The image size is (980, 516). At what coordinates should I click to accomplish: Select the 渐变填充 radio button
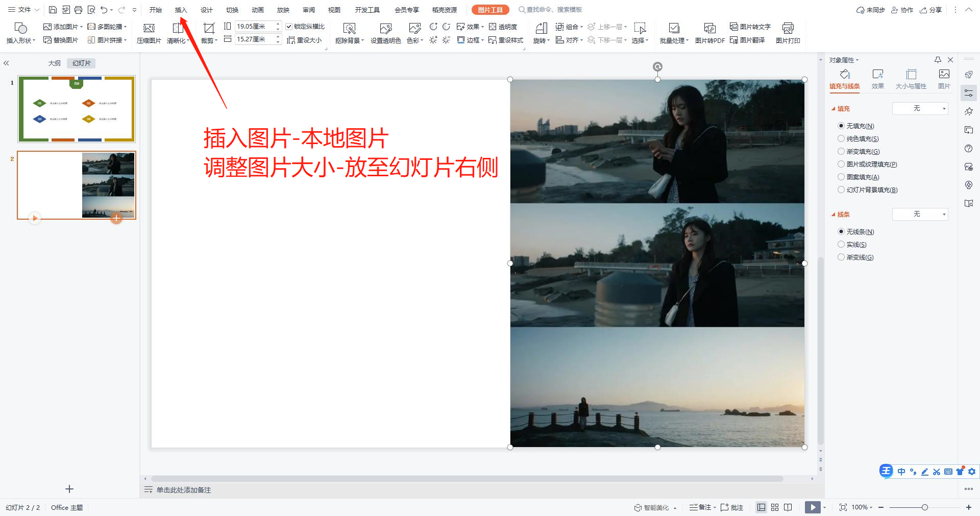point(841,151)
